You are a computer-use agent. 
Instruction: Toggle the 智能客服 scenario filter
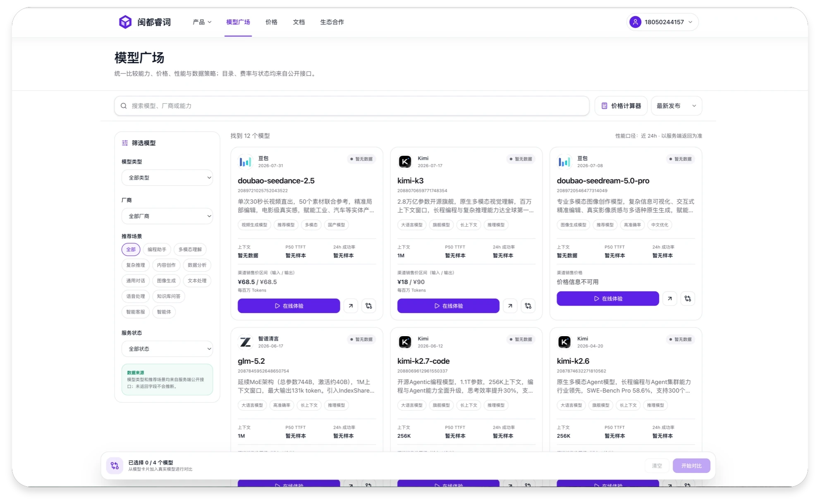point(136,312)
